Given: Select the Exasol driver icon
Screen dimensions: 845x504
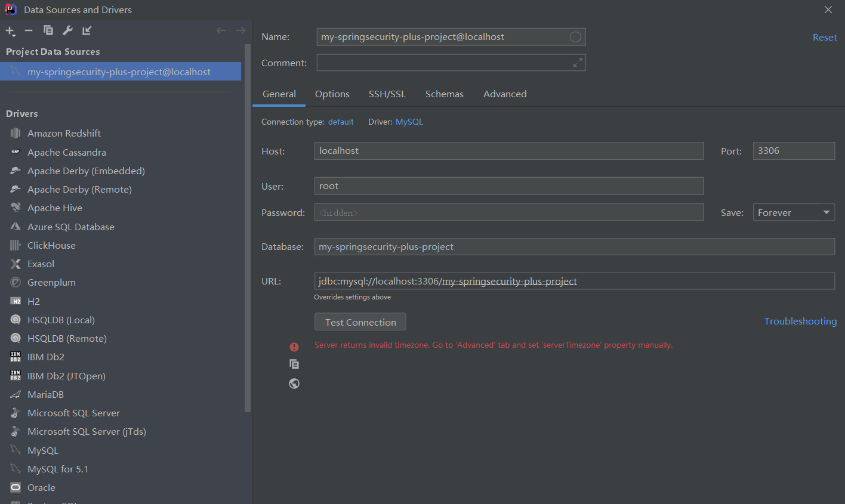Looking at the screenshot, I should (16, 264).
